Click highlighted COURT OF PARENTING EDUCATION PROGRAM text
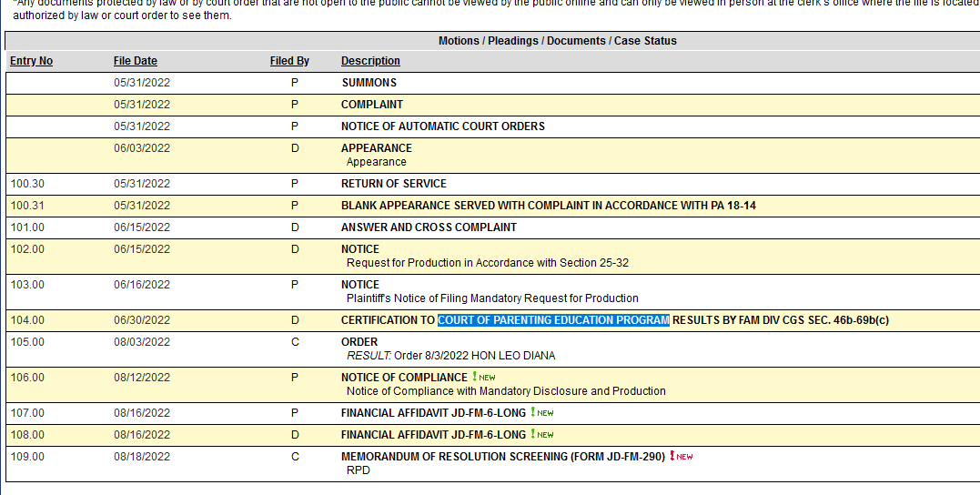The width and height of the screenshot is (980, 495). [x=554, y=320]
